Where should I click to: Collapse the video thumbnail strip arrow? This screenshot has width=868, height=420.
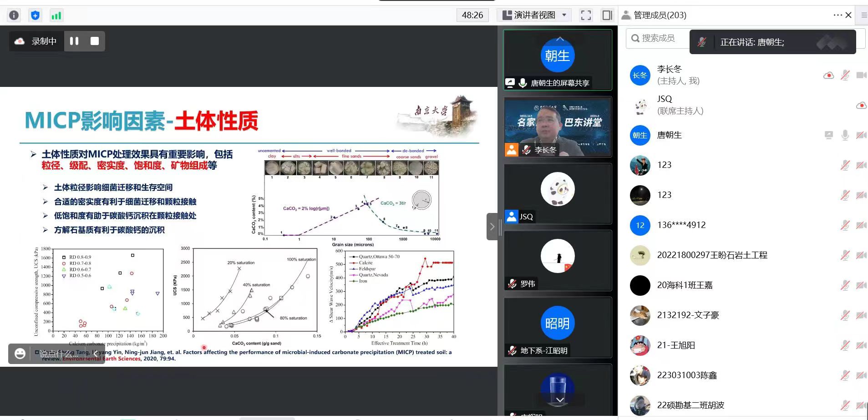click(492, 226)
